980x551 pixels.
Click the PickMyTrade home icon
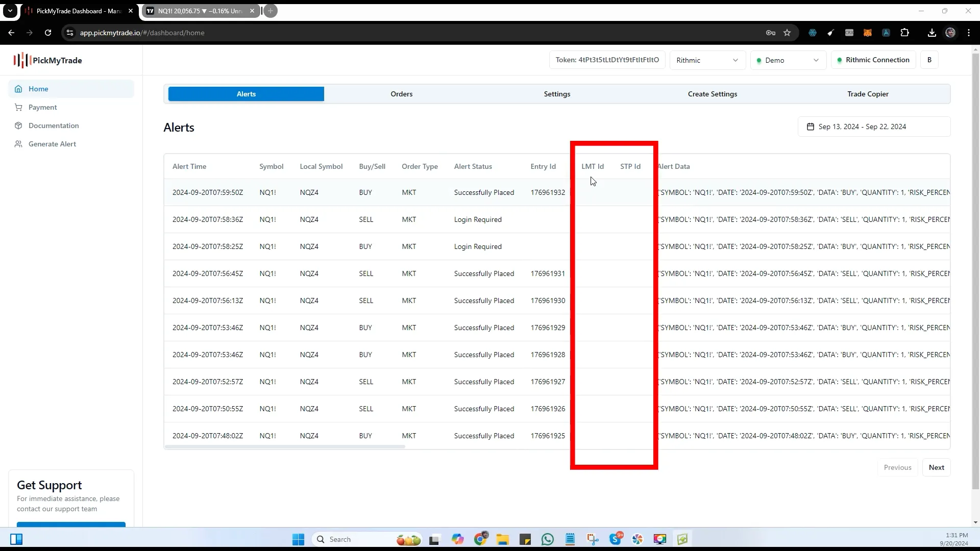click(x=18, y=88)
